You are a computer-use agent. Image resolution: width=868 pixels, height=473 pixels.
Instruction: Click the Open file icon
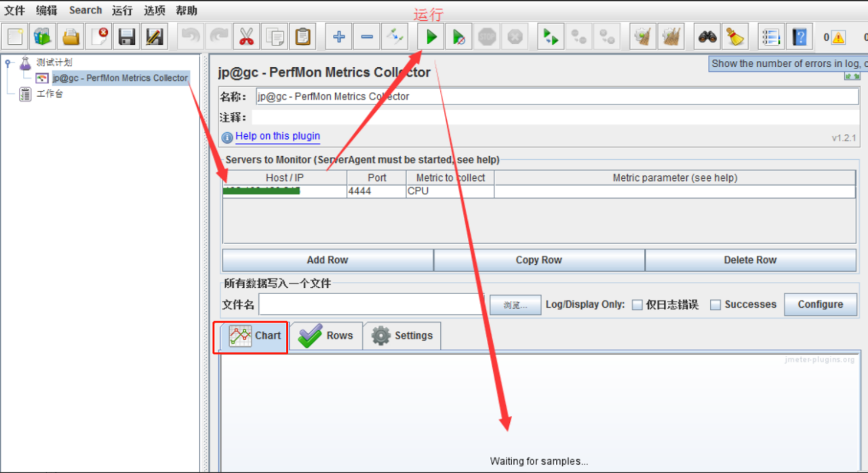click(x=71, y=37)
